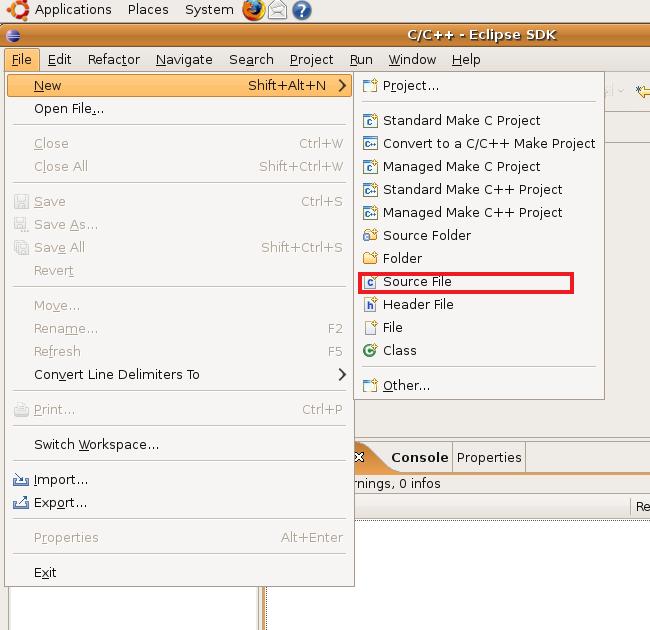650x630 pixels.
Task: Click the Managed Make C++ Project icon
Action: [x=370, y=213]
